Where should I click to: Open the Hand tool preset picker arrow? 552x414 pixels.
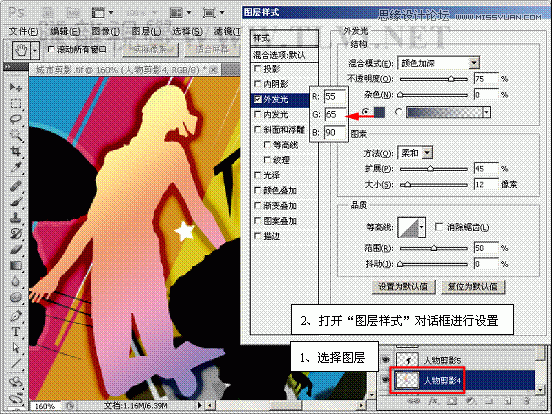click(x=35, y=50)
